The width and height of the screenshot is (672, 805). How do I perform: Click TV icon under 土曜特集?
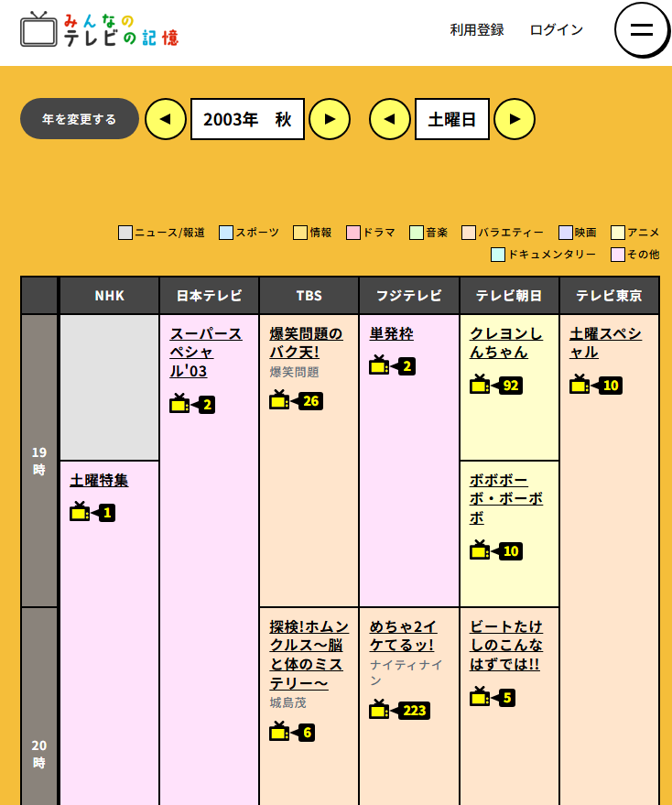[x=92, y=512]
